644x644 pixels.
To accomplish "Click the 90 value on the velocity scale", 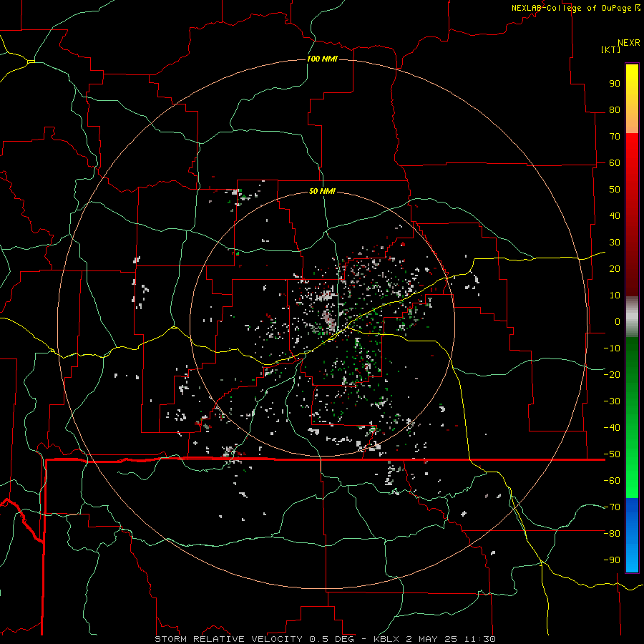I will (615, 84).
